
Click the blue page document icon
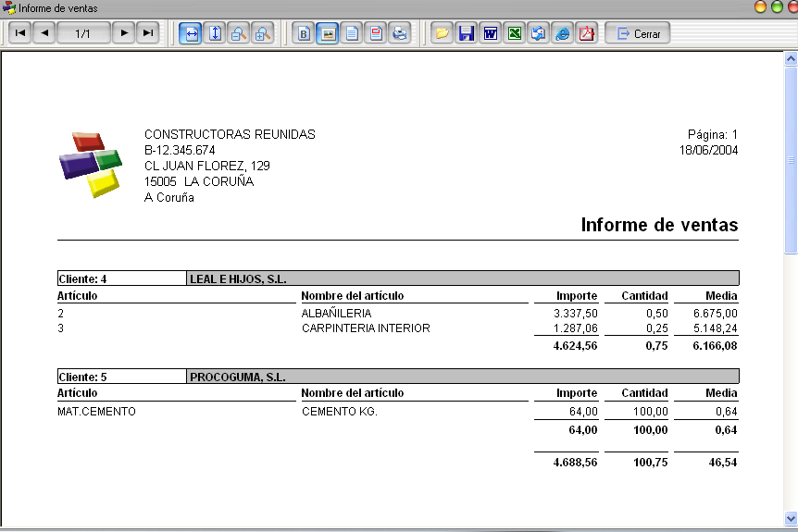click(352, 33)
